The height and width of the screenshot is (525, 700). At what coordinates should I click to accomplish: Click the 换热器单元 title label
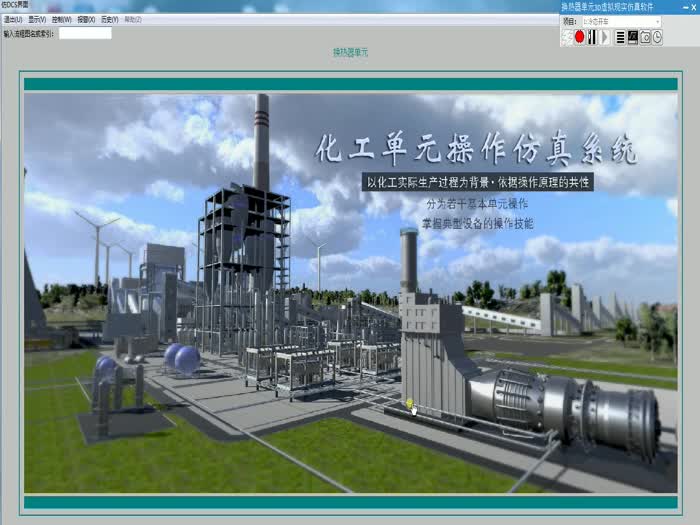(x=350, y=52)
